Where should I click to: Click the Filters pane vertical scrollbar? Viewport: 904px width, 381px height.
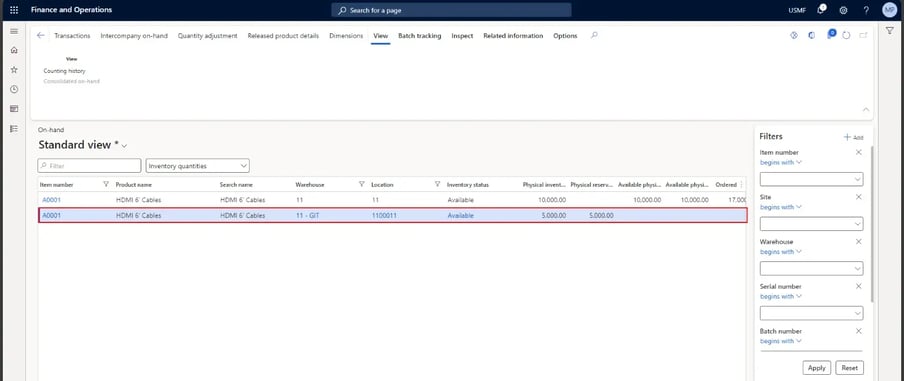[x=872, y=224]
